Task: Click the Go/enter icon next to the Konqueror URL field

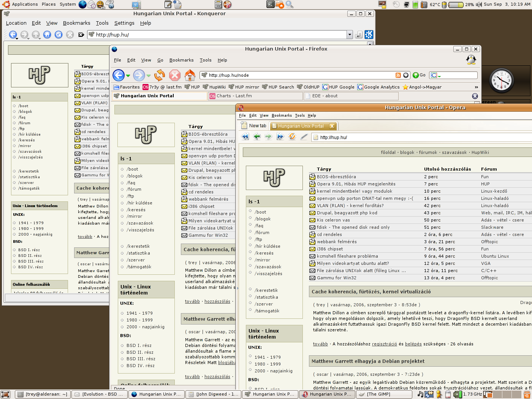Action: tap(358, 35)
